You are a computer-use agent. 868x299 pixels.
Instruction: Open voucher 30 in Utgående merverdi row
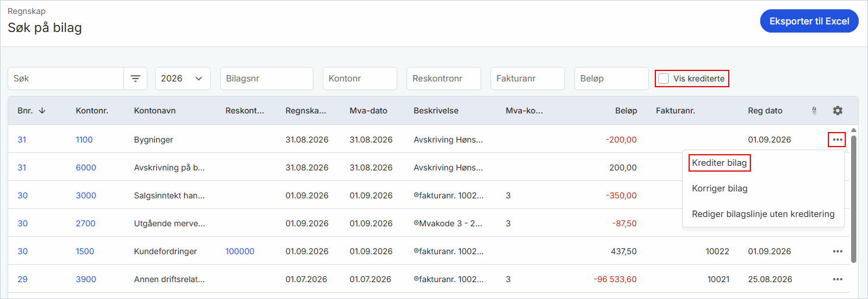(23, 223)
